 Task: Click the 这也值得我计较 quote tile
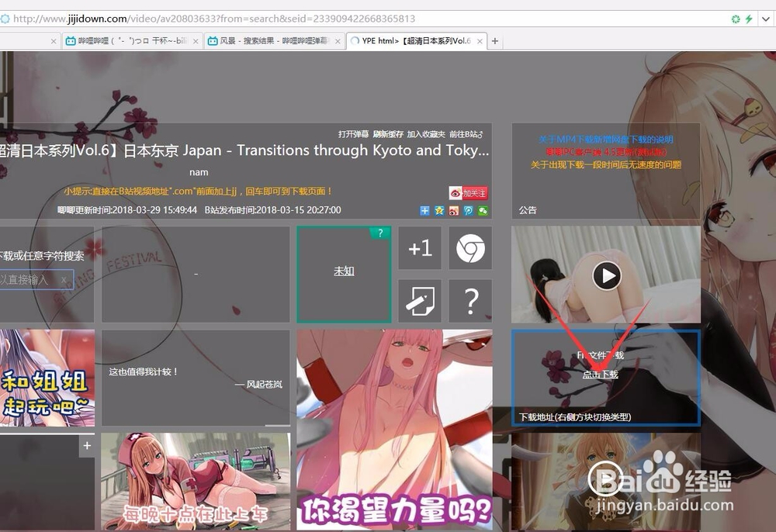click(196, 378)
